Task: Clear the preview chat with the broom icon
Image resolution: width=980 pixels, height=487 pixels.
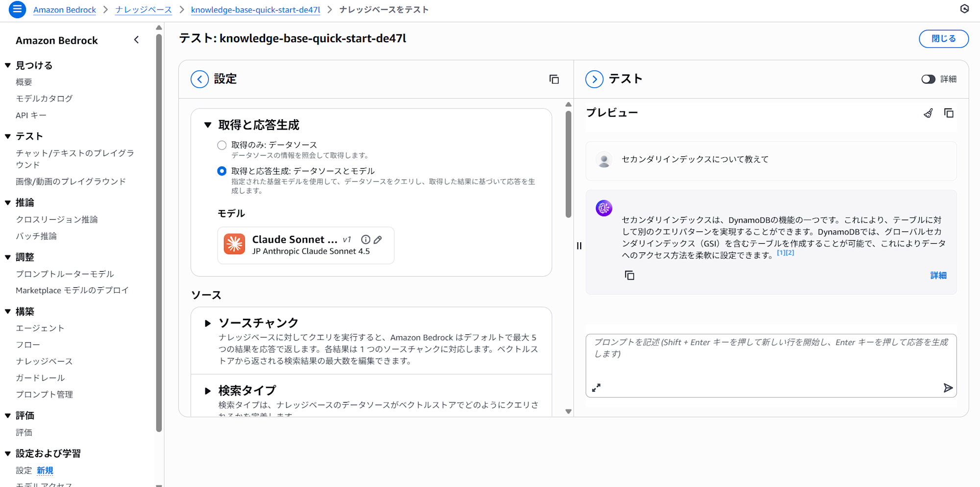Action: coord(928,113)
